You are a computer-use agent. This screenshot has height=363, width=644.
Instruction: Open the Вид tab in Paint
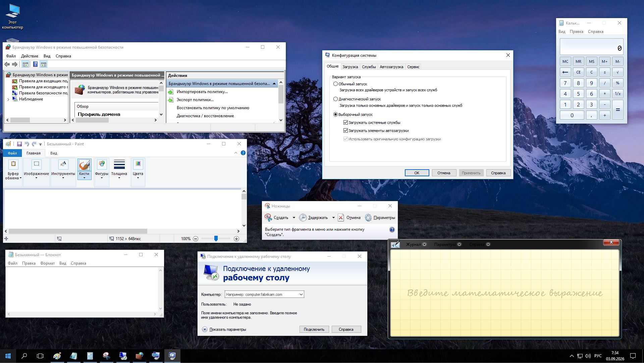[x=54, y=153]
